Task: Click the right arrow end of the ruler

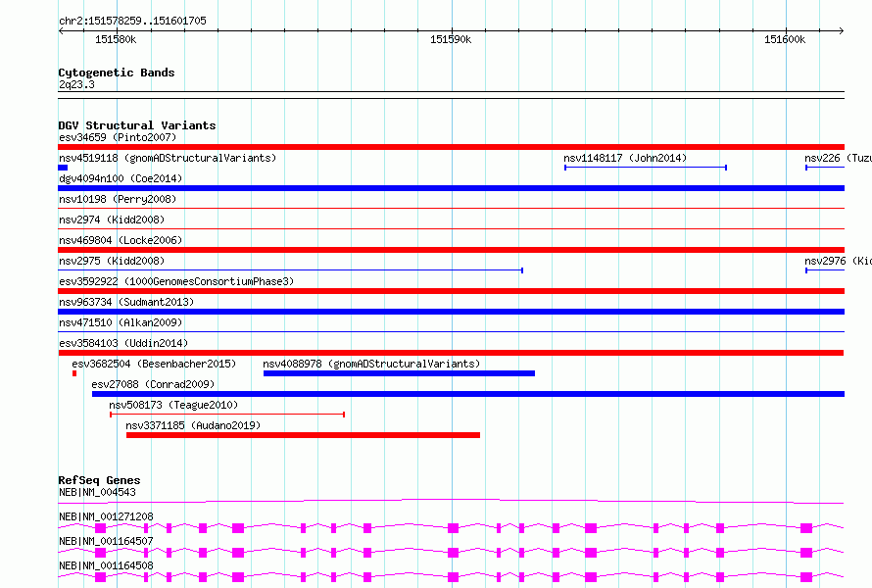Action: click(841, 30)
